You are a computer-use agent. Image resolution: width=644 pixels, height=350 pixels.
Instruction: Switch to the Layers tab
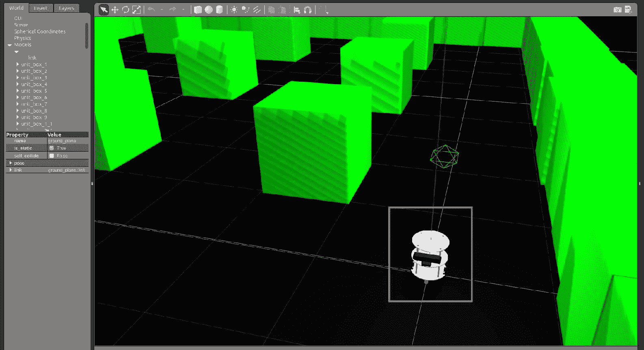tap(66, 8)
